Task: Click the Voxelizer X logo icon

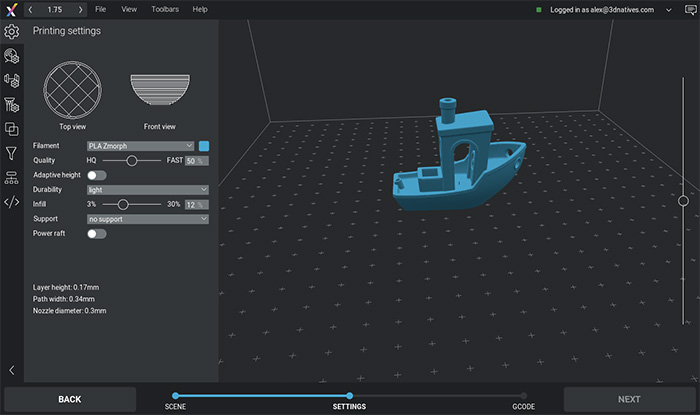Action: coord(12,9)
